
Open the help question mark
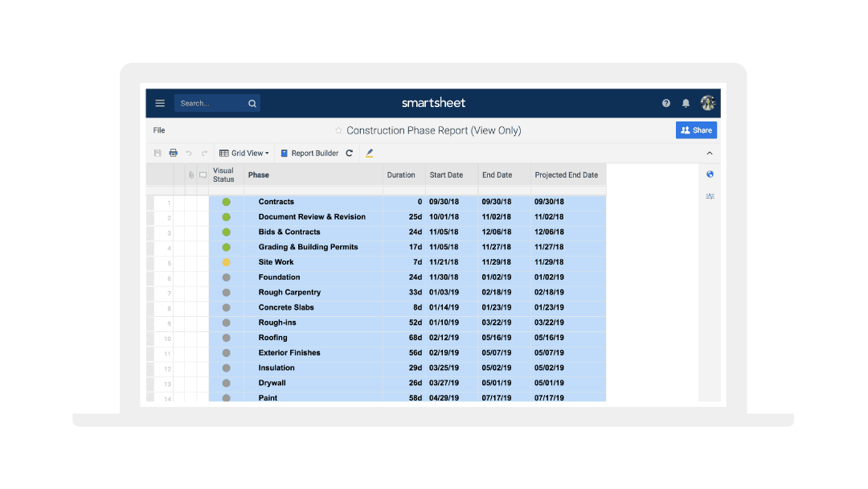point(665,103)
